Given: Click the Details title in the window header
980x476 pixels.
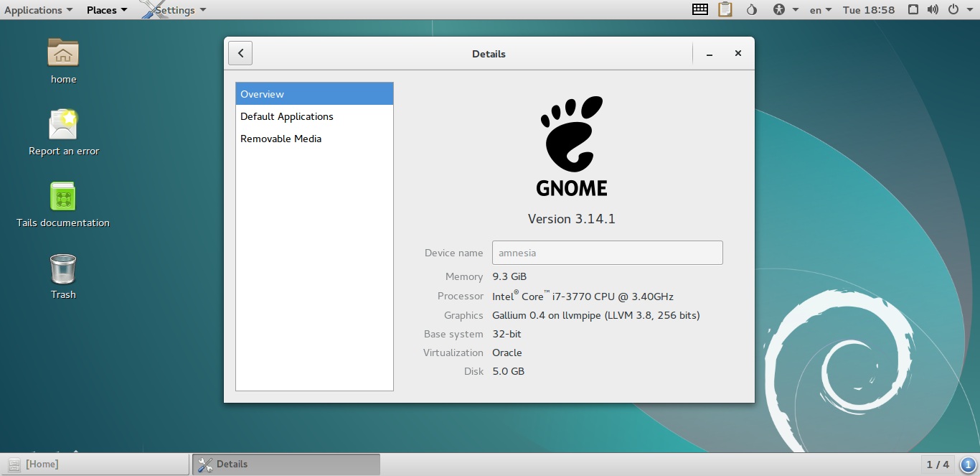Looking at the screenshot, I should pyautogui.click(x=489, y=54).
